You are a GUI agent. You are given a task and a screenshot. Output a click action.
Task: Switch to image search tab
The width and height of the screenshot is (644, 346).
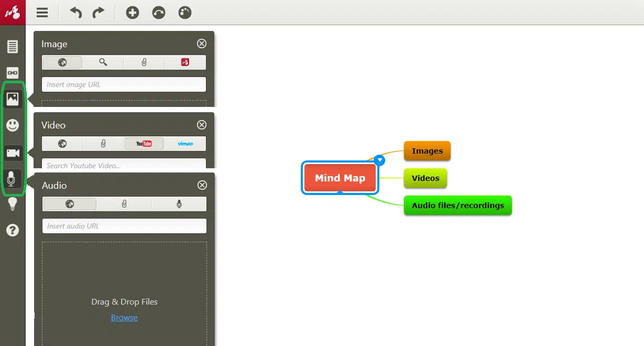coord(103,62)
